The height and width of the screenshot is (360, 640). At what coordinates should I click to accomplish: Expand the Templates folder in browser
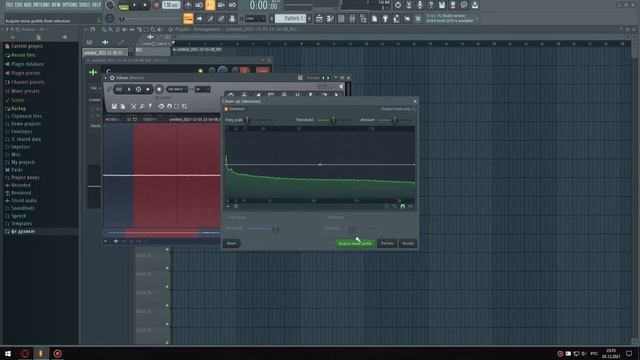click(x=21, y=224)
